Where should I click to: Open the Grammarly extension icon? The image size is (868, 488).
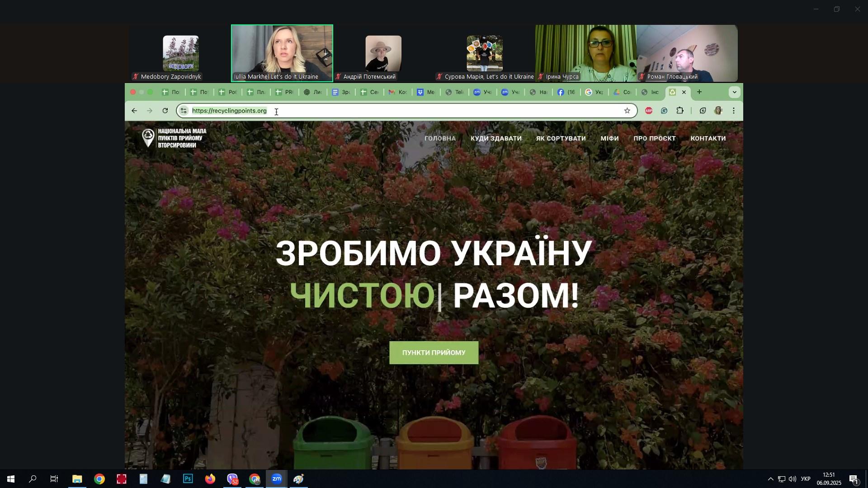[664, 111]
